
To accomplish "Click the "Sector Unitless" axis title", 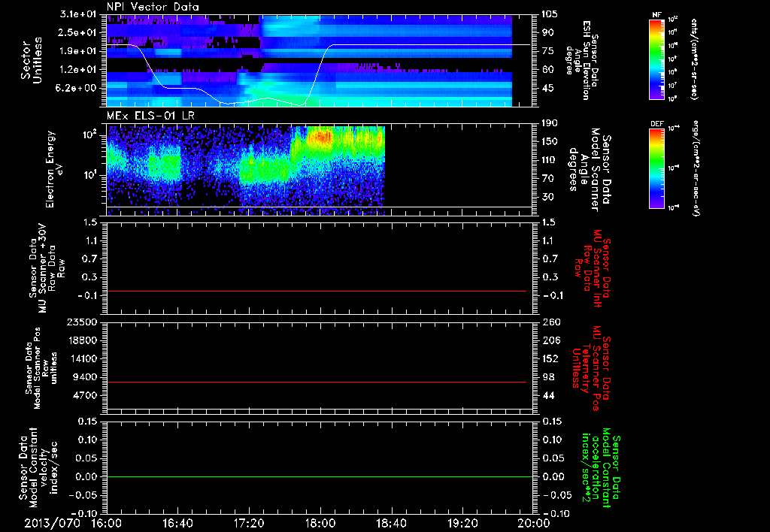I will [32, 60].
